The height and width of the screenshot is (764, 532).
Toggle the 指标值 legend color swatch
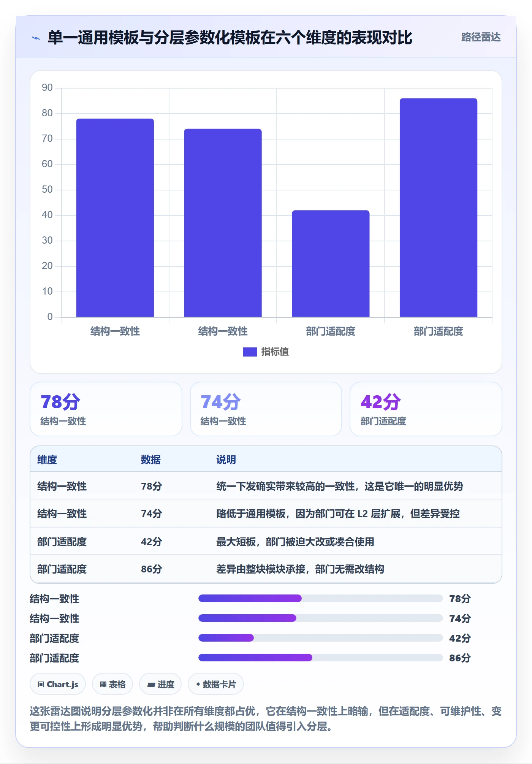[x=250, y=352]
